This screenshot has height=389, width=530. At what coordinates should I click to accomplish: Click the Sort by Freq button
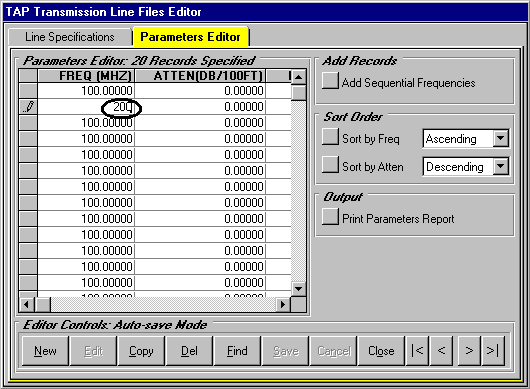click(x=330, y=137)
